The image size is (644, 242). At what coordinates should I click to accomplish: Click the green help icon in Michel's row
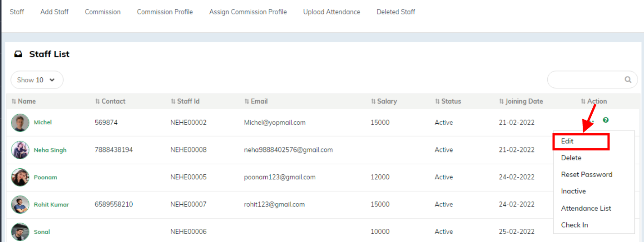tap(606, 120)
